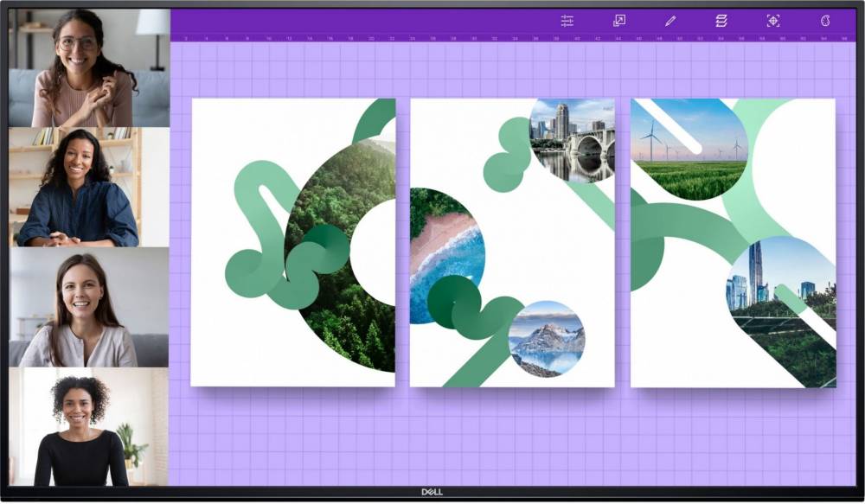Open the color palette icon
Image resolution: width=865 pixels, height=504 pixels.
click(x=825, y=21)
